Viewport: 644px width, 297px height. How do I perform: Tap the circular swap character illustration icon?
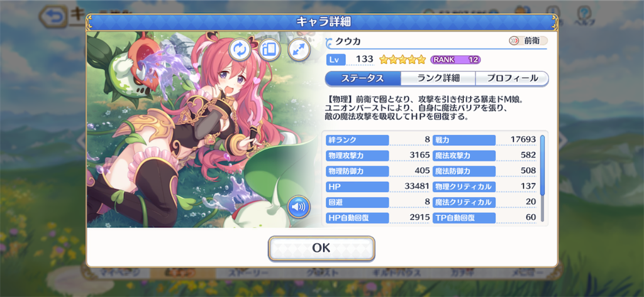pos(240,50)
